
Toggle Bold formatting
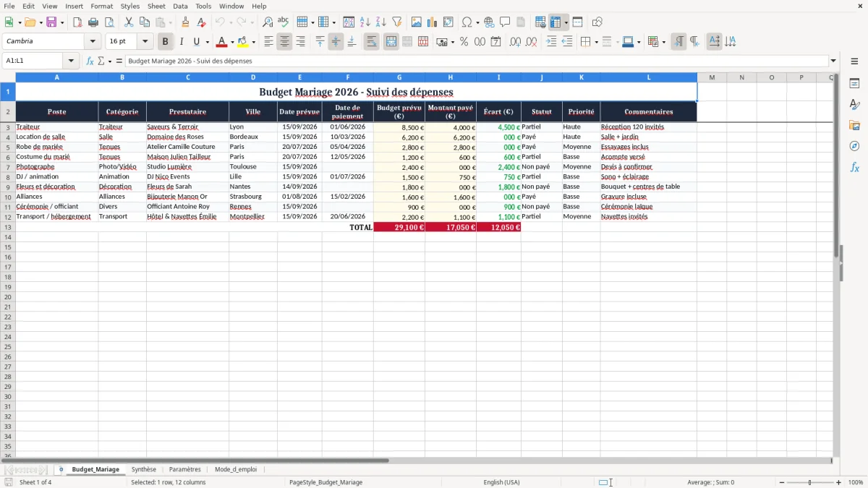pos(166,42)
